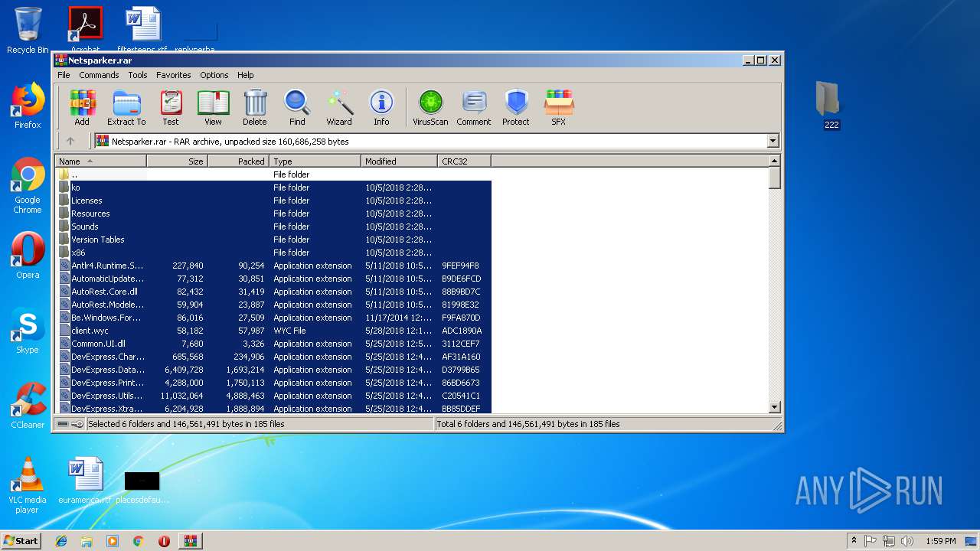This screenshot has height=551, width=980.
Task: Open the CCleaner desktop shortcut
Action: [28, 406]
